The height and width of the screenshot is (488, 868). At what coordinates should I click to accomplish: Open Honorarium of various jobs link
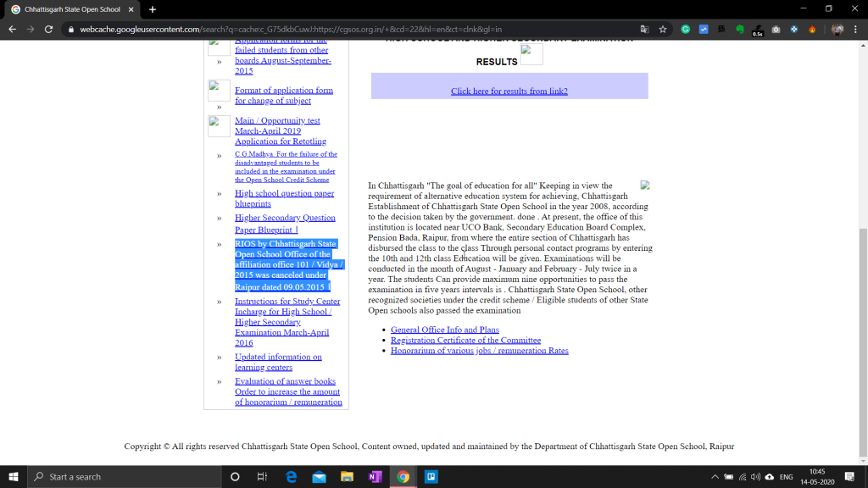pos(480,350)
